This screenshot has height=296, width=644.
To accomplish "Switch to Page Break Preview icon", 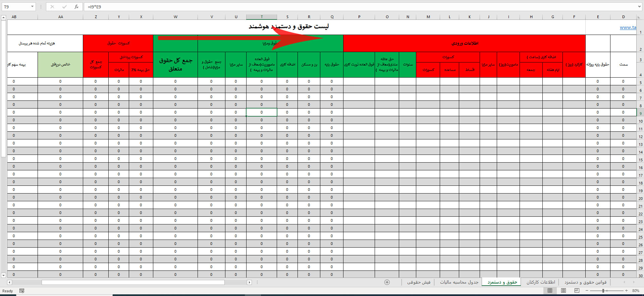I will (x=577, y=291).
